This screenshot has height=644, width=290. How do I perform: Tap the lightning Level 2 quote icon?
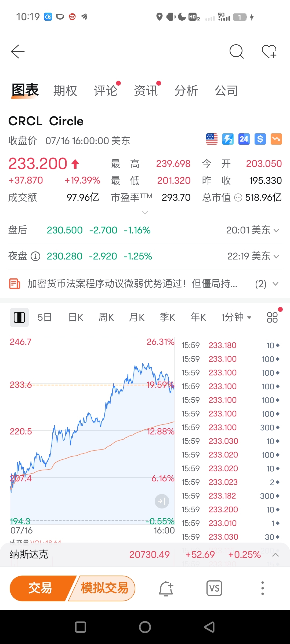pyautogui.click(x=228, y=139)
